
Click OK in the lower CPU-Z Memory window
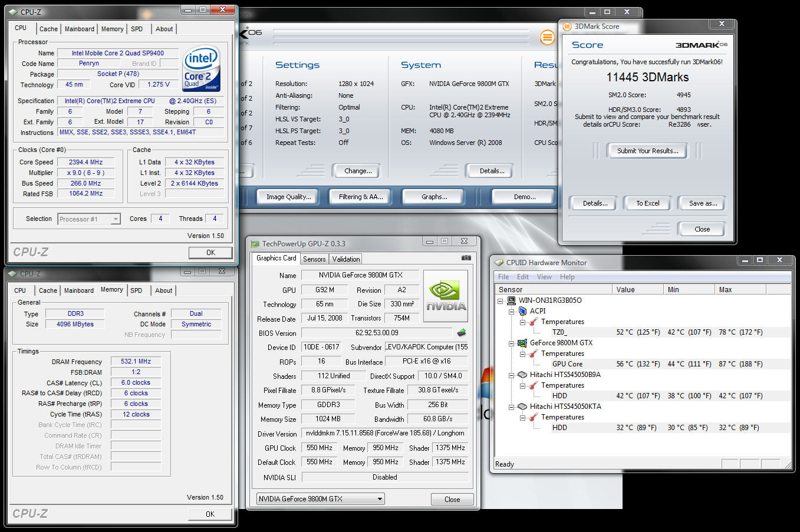[x=210, y=514]
